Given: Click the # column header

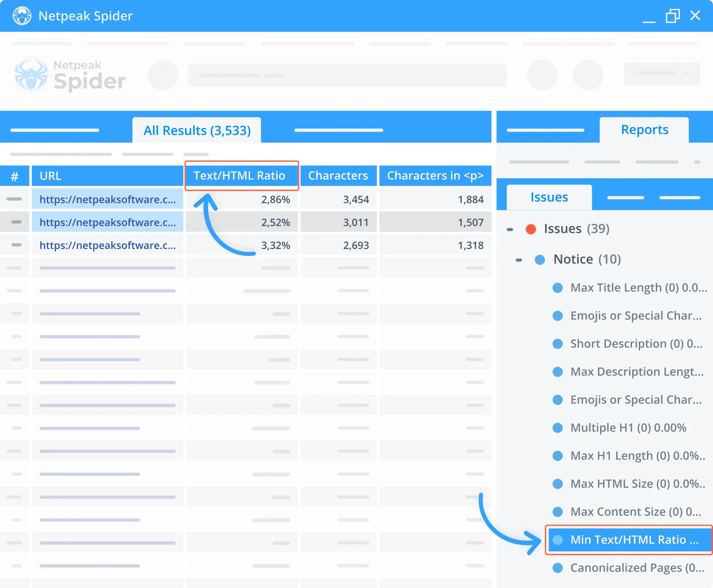Looking at the screenshot, I should tap(15, 176).
